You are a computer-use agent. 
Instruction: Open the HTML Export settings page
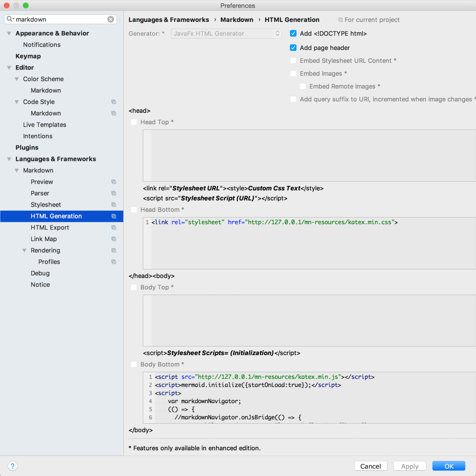pyautogui.click(x=50, y=228)
